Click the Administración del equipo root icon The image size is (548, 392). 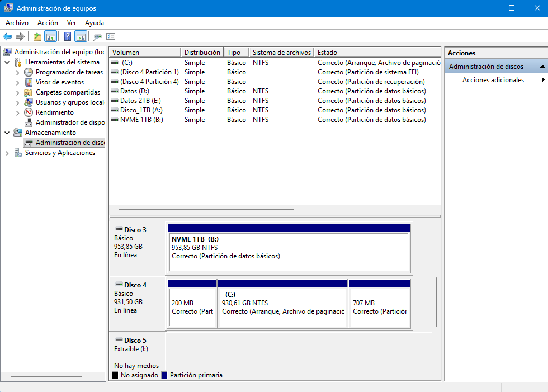coord(7,52)
